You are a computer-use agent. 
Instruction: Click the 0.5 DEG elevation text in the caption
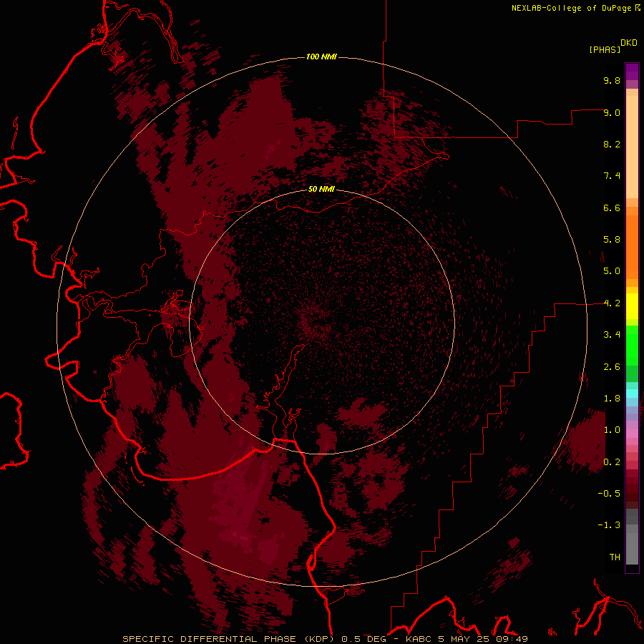click(x=364, y=639)
